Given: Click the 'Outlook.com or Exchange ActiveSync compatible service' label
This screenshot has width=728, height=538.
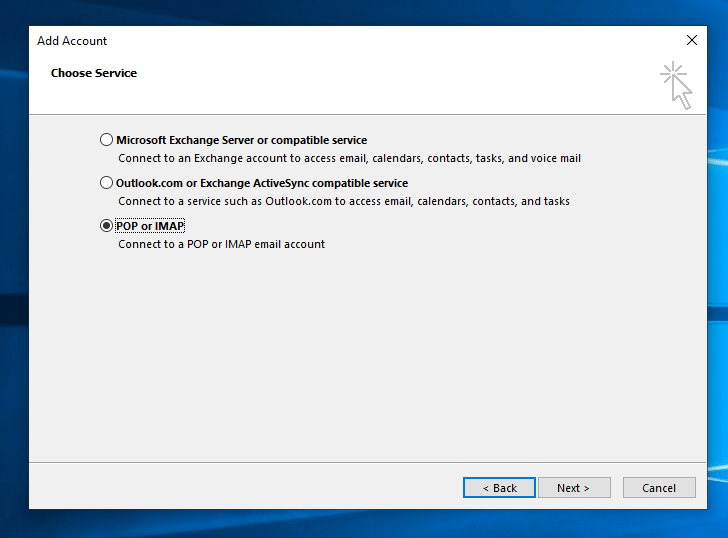Looking at the screenshot, I should click(262, 183).
